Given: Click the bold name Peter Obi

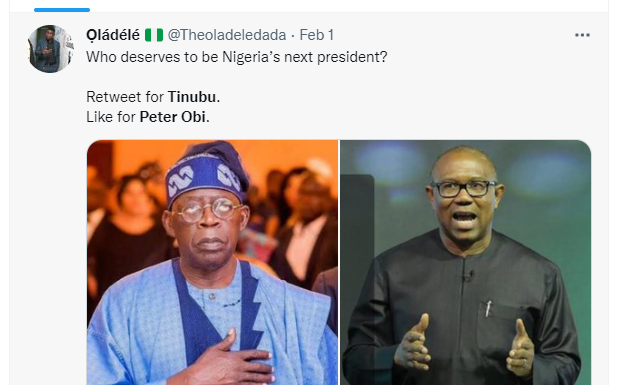Looking at the screenshot, I should click(173, 117).
